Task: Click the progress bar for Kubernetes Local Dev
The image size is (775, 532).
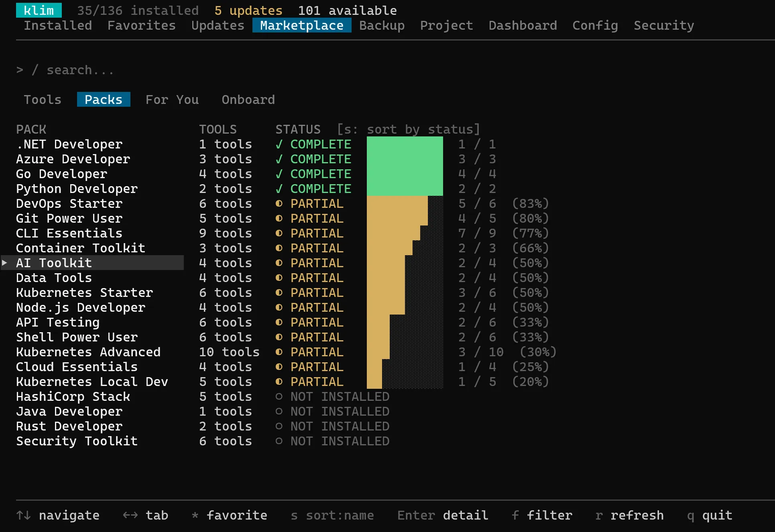Action: pos(405,382)
